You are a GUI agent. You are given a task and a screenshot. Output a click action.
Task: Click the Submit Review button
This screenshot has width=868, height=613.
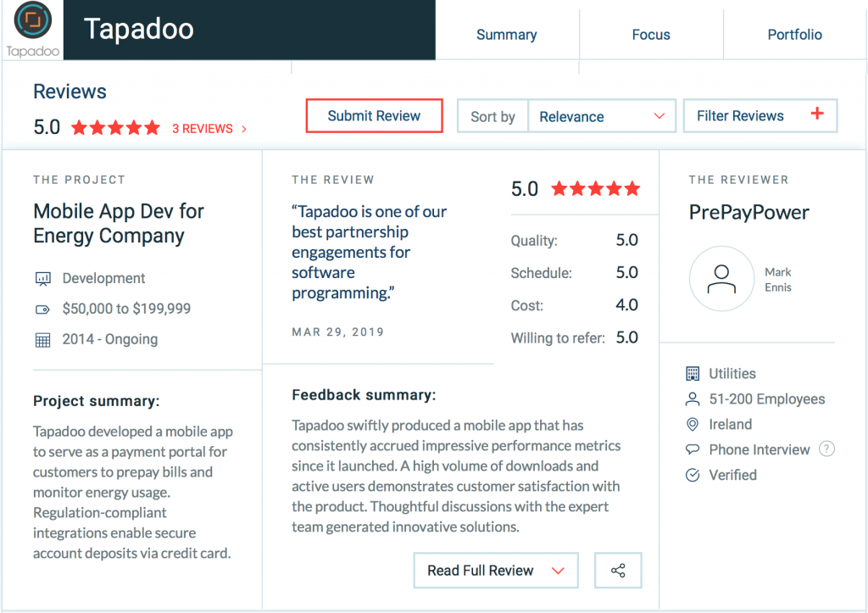374,115
